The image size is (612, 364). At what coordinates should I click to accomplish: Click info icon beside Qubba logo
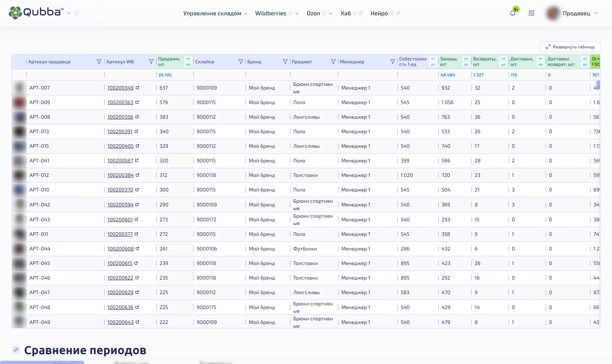77,13
